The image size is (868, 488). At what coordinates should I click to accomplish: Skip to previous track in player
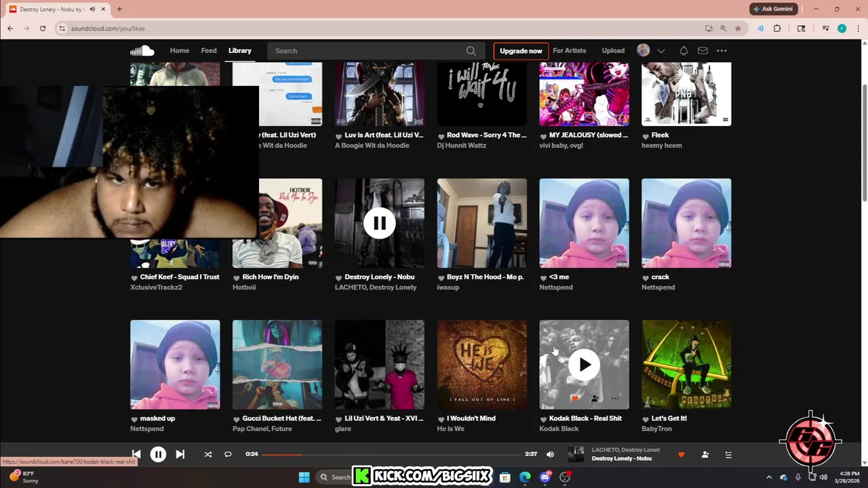click(x=136, y=454)
